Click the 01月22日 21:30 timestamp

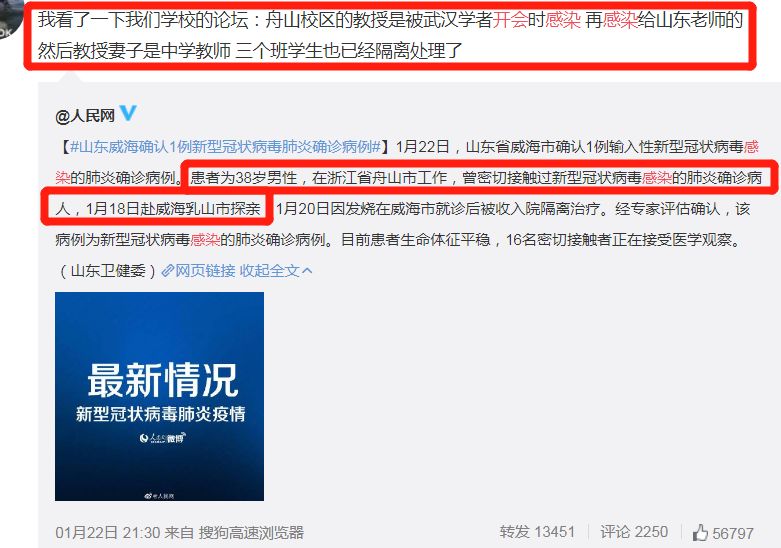(108, 533)
